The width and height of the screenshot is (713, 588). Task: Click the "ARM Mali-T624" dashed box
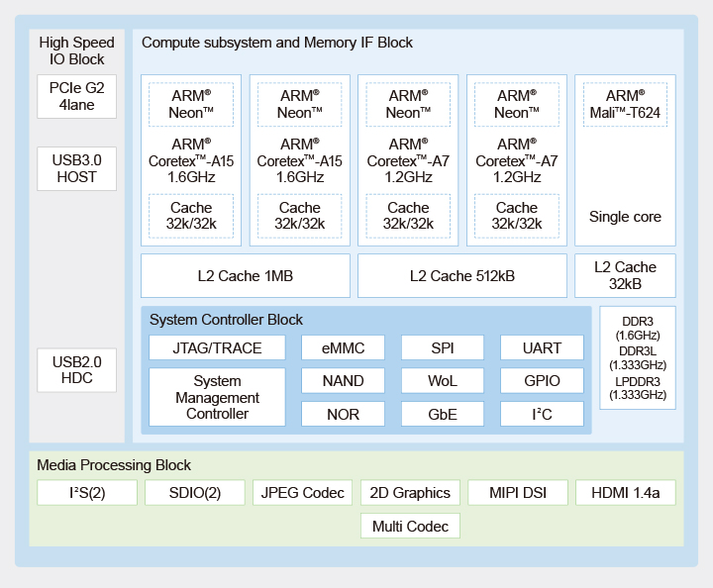(625, 104)
